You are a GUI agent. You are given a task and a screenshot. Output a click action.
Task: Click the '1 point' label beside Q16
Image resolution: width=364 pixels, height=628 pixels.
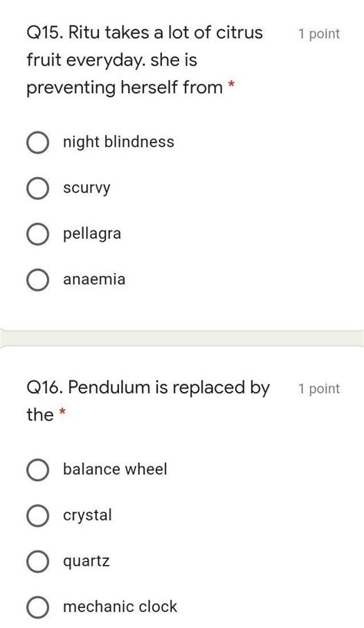tap(319, 388)
